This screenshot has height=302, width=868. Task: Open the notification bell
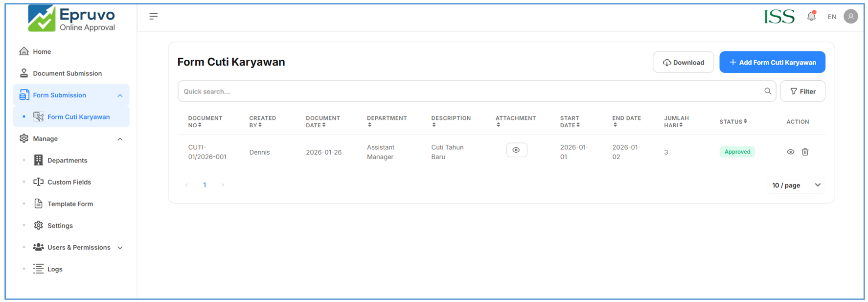click(x=811, y=16)
